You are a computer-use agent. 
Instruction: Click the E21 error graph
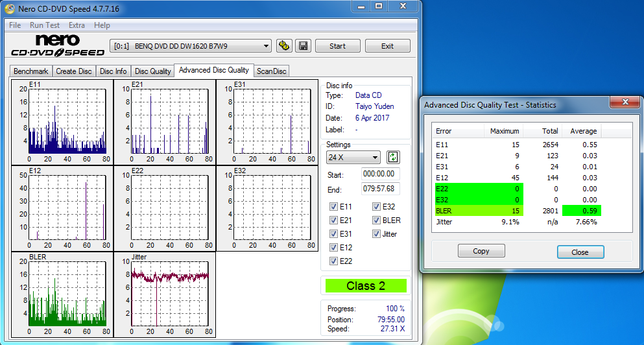165,122
